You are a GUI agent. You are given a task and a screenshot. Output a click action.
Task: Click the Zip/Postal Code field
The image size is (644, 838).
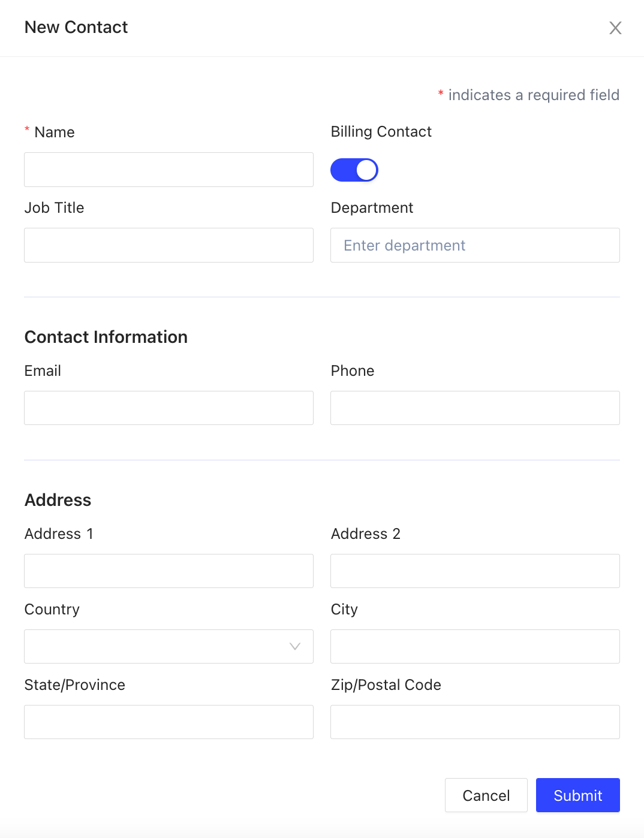[x=475, y=722]
